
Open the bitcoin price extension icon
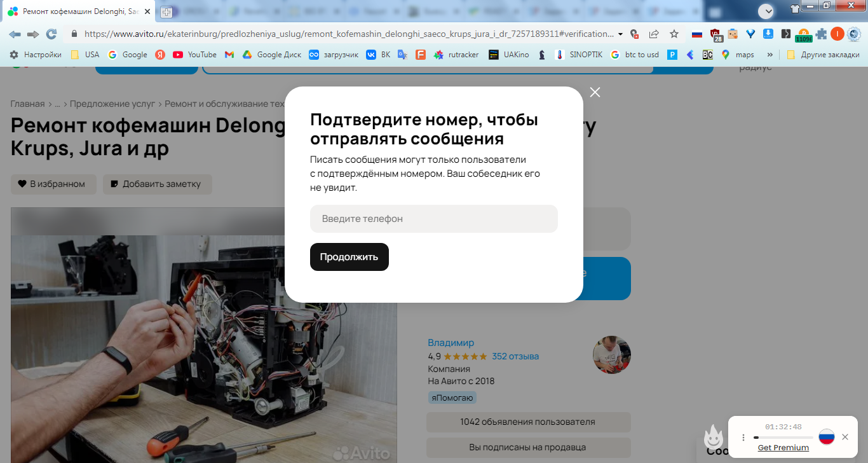(804, 35)
